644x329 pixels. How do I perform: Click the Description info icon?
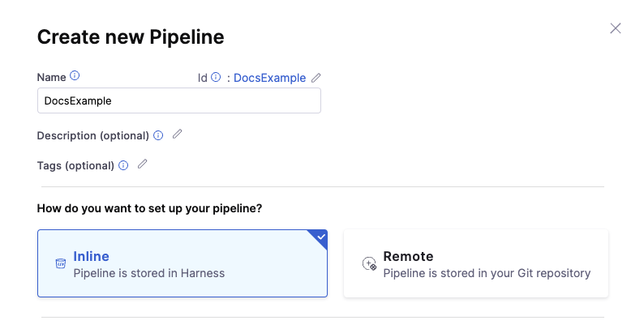[158, 135]
